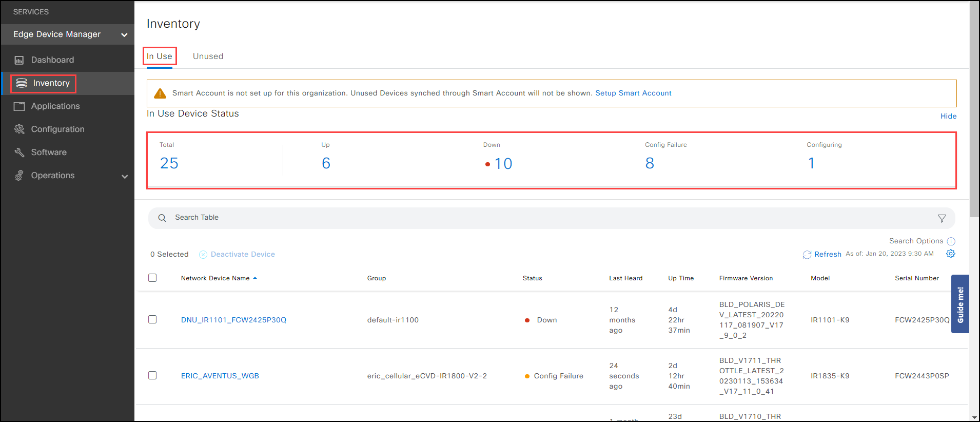Click the Inventory stack icon in sidebar
980x422 pixels.
pos(22,83)
